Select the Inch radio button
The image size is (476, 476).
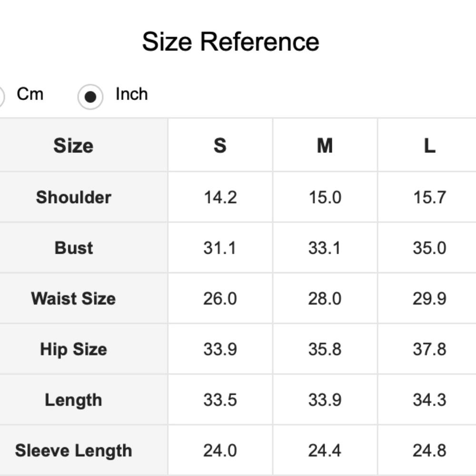[x=90, y=97]
